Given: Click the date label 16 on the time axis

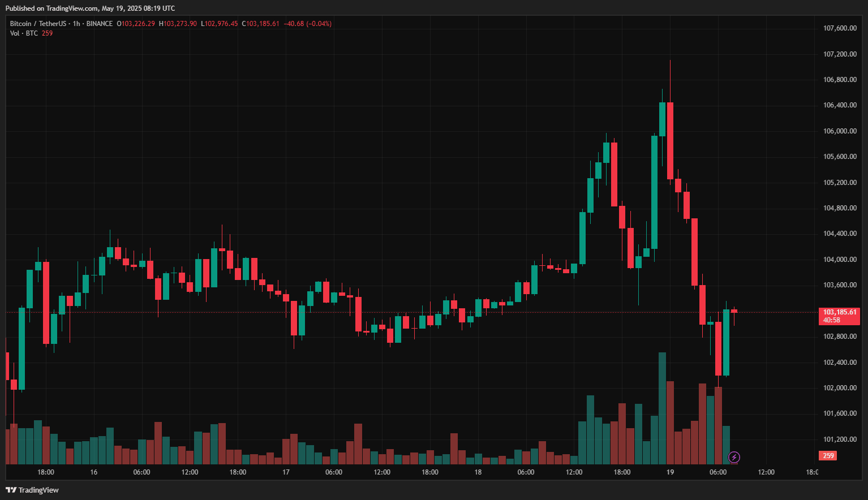Looking at the screenshot, I should tap(94, 472).
